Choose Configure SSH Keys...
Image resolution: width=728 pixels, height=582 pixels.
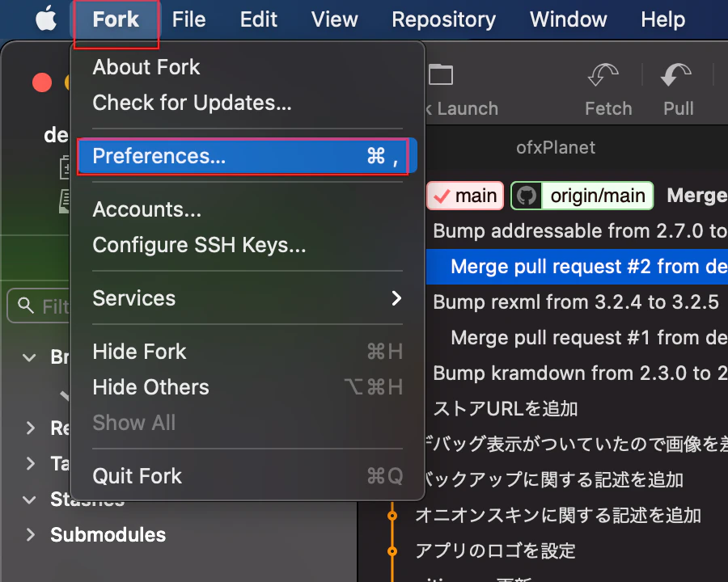(x=248, y=245)
